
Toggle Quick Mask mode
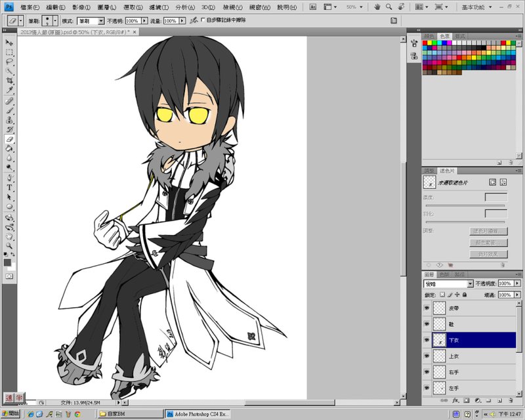9,276
